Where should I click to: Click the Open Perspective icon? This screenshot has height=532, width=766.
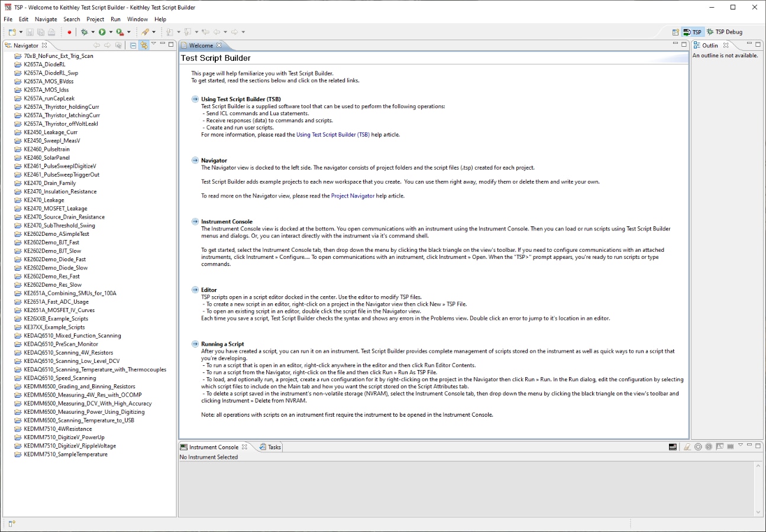tap(675, 32)
